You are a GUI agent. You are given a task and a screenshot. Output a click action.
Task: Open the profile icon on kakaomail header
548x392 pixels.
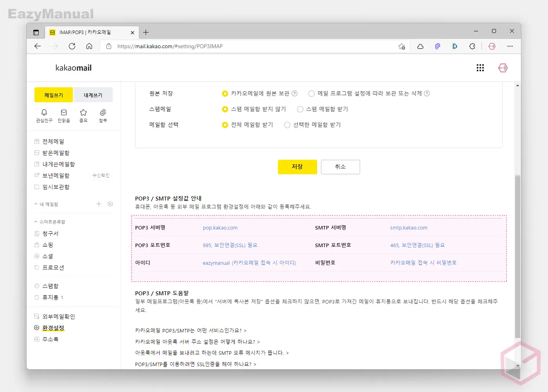[x=503, y=68]
